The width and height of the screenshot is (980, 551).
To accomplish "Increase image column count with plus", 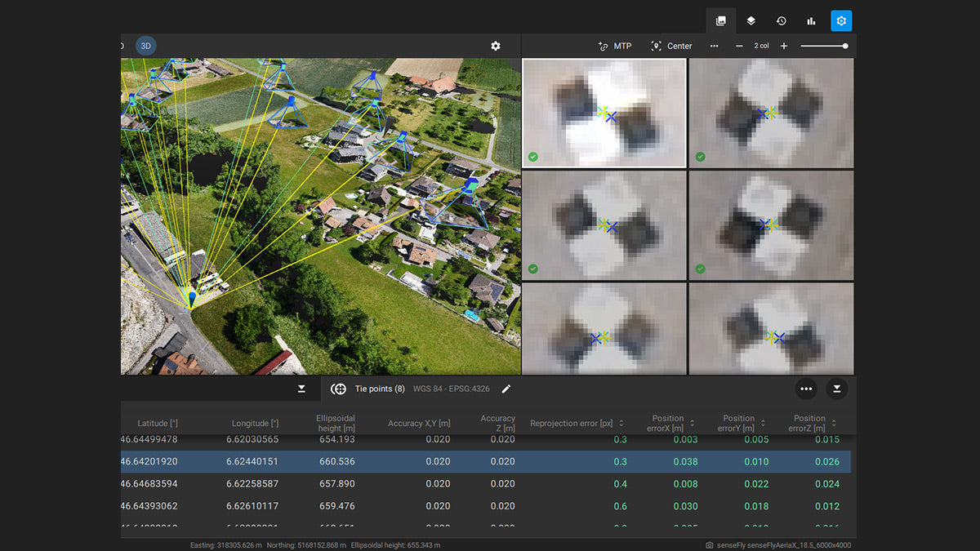I will click(x=784, y=47).
